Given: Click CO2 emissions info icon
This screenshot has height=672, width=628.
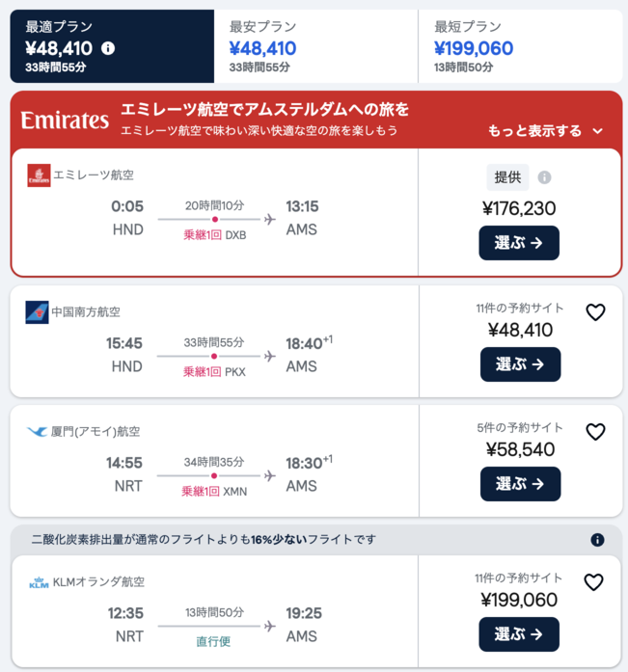Looking at the screenshot, I should coord(597,540).
